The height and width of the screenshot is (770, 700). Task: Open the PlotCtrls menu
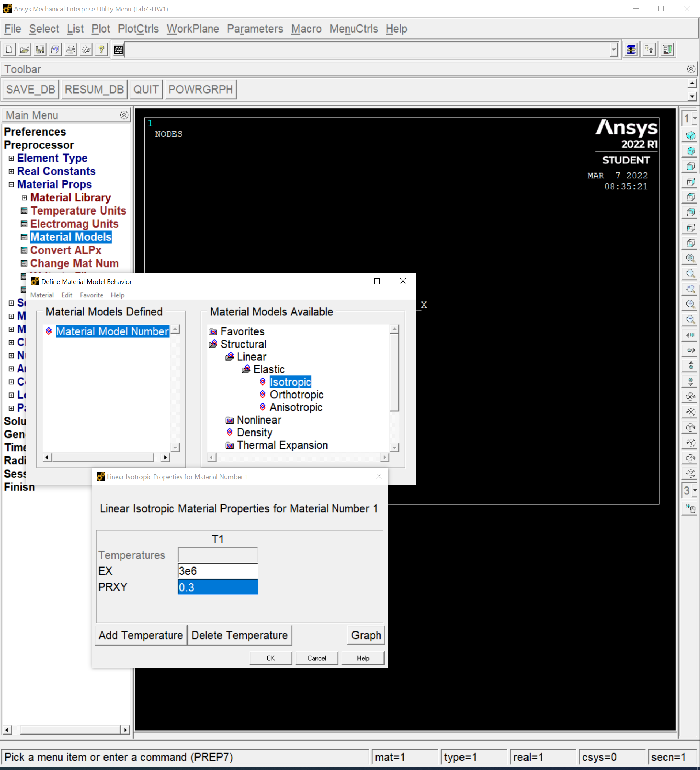tap(138, 29)
